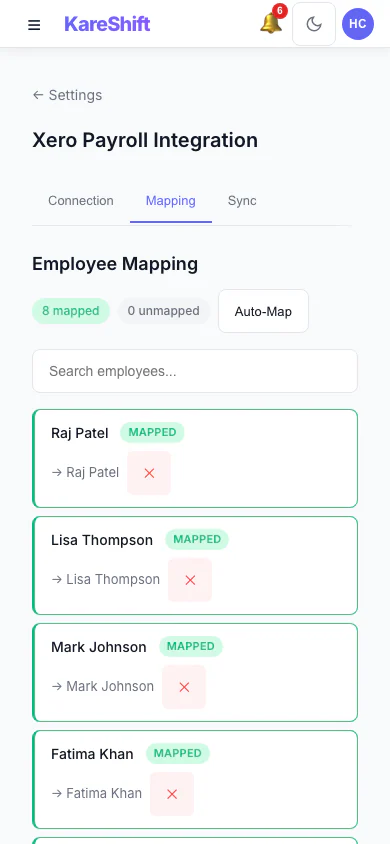Click MAPPED badge on Lisa Thompson card
The width and height of the screenshot is (390, 844).
click(197, 539)
